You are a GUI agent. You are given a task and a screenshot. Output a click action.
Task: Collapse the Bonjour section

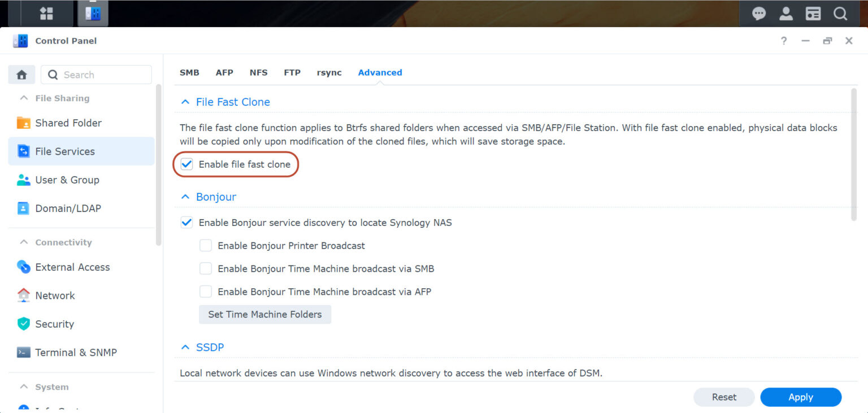pos(185,197)
